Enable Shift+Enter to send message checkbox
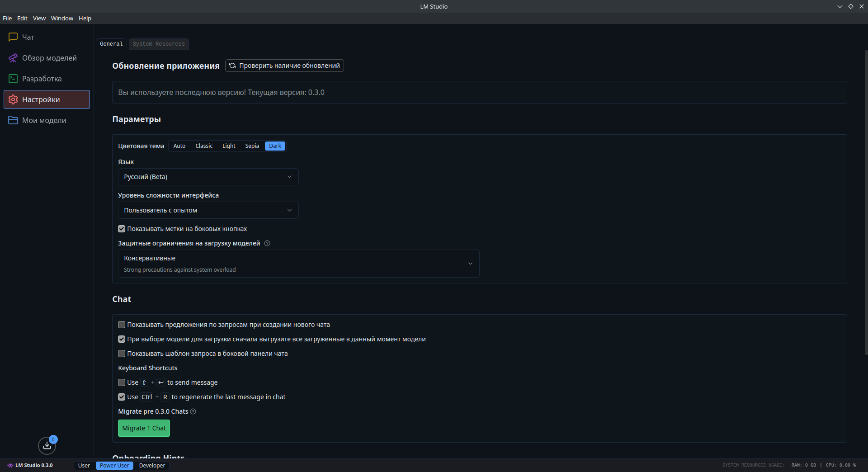Viewport: 868px width, 472px height. pos(122,382)
